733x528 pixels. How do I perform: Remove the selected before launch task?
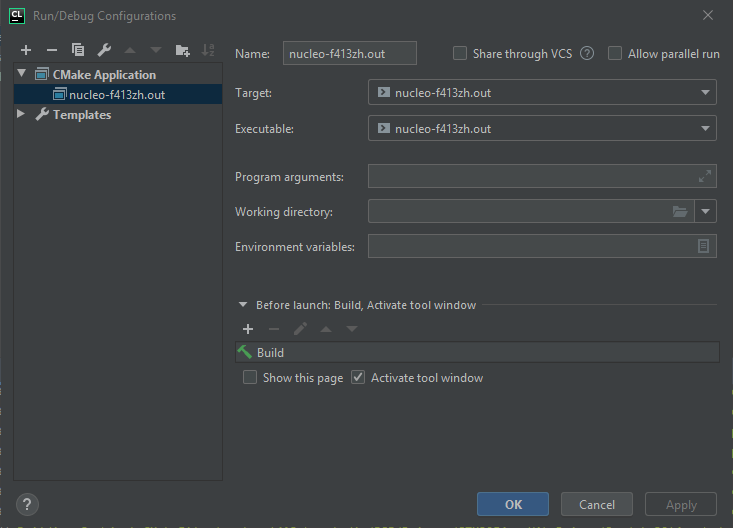[x=274, y=329]
